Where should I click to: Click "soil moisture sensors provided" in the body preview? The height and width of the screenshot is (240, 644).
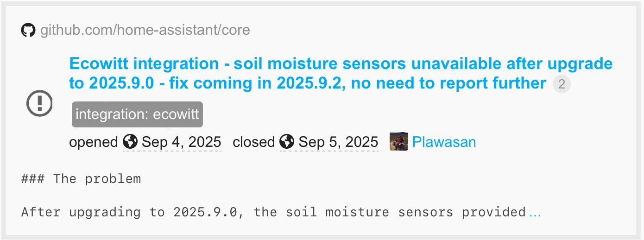[401, 213]
